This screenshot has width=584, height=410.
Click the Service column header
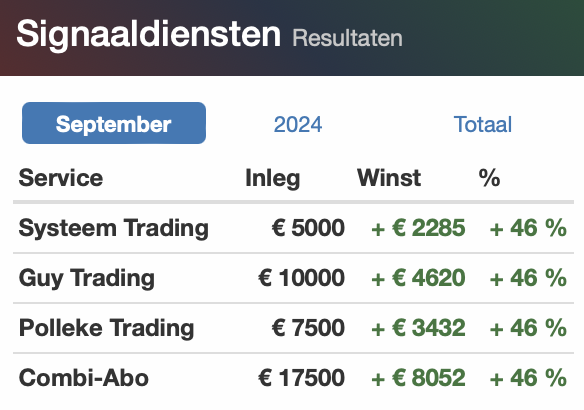pos(61,178)
